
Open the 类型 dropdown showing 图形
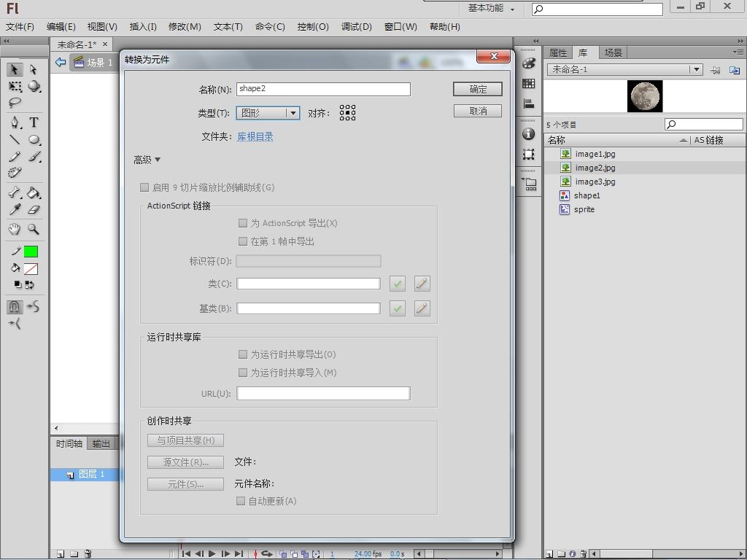pyautogui.click(x=268, y=113)
